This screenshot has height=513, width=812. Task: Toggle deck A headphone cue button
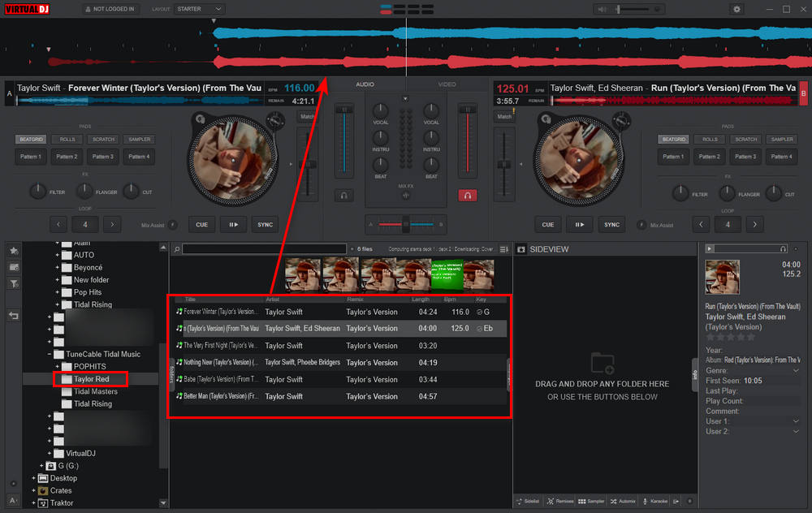pyautogui.click(x=343, y=196)
